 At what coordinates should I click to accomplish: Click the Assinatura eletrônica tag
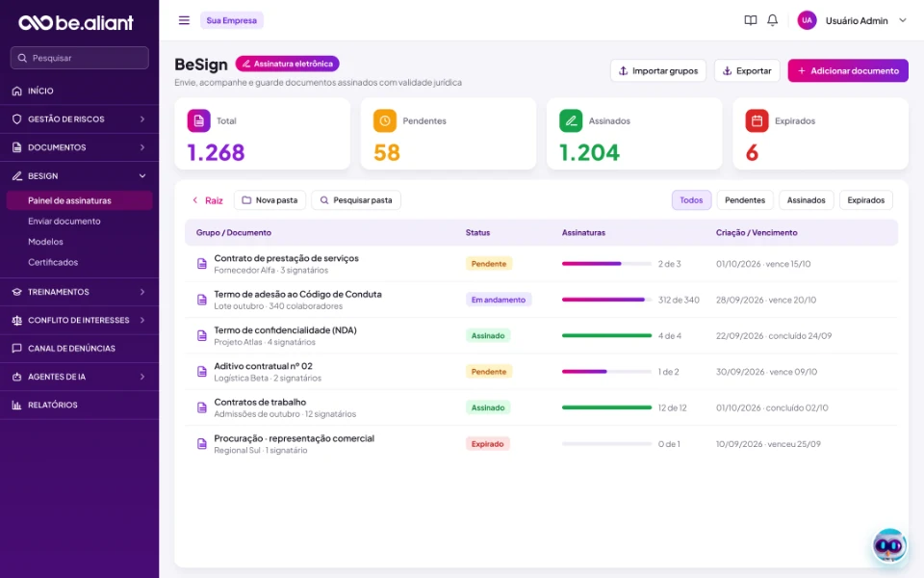(x=288, y=64)
